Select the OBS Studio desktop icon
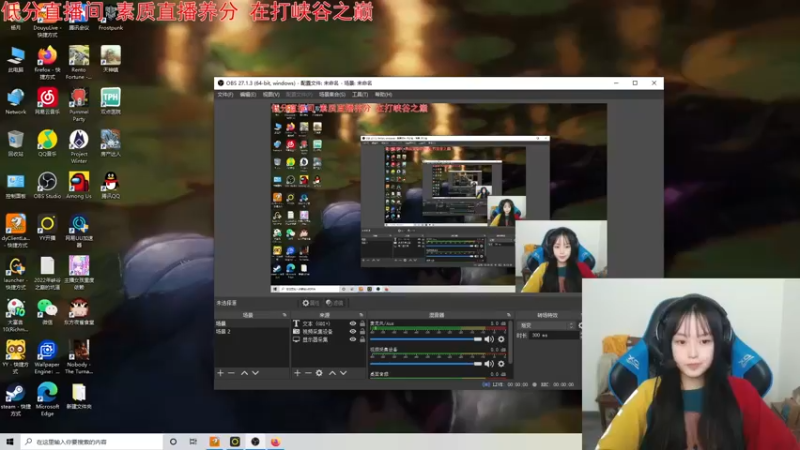The height and width of the screenshot is (450, 800). [x=47, y=186]
